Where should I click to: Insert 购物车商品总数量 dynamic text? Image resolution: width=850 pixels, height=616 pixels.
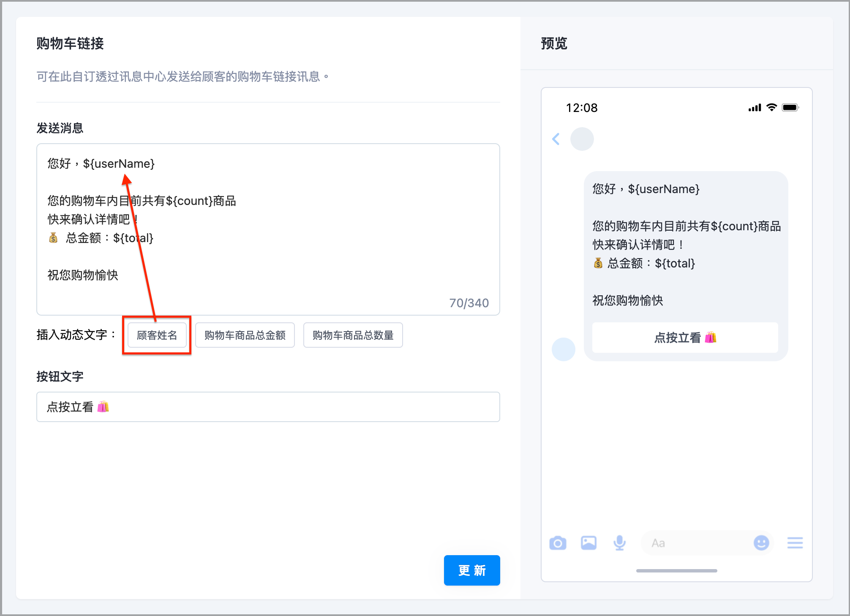tap(353, 335)
